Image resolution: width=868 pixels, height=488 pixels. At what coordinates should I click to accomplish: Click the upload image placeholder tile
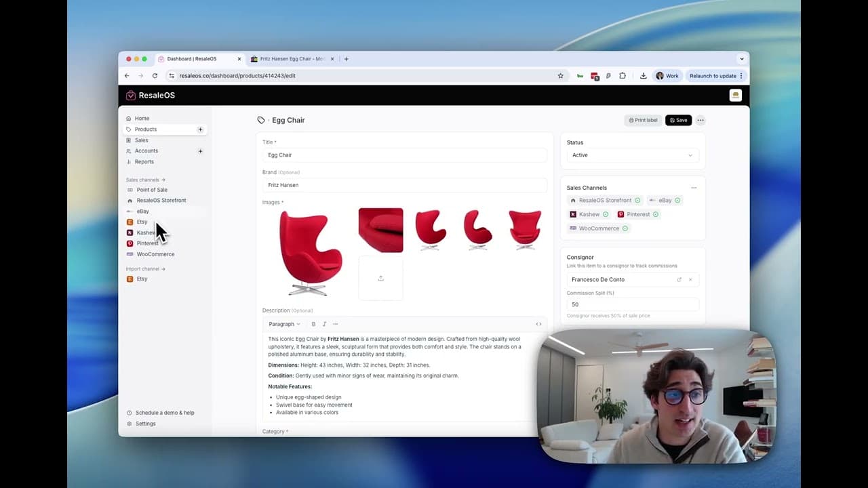(x=380, y=278)
